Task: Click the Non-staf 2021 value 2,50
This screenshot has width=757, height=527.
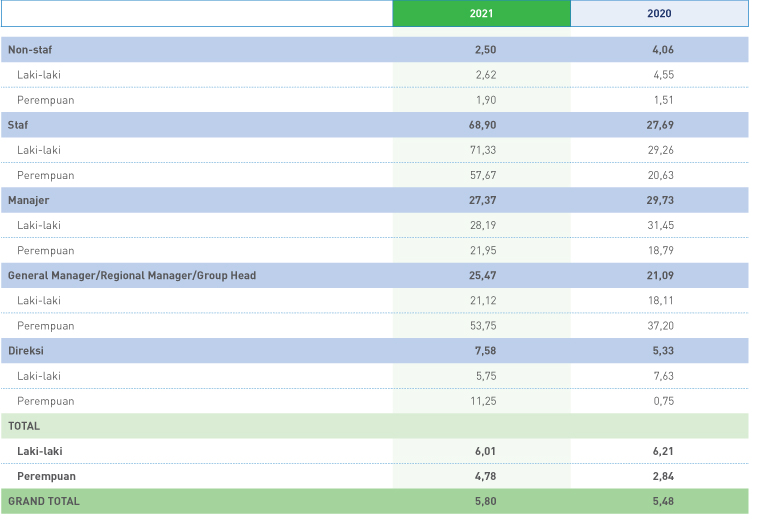Action: click(x=485, y=50)
